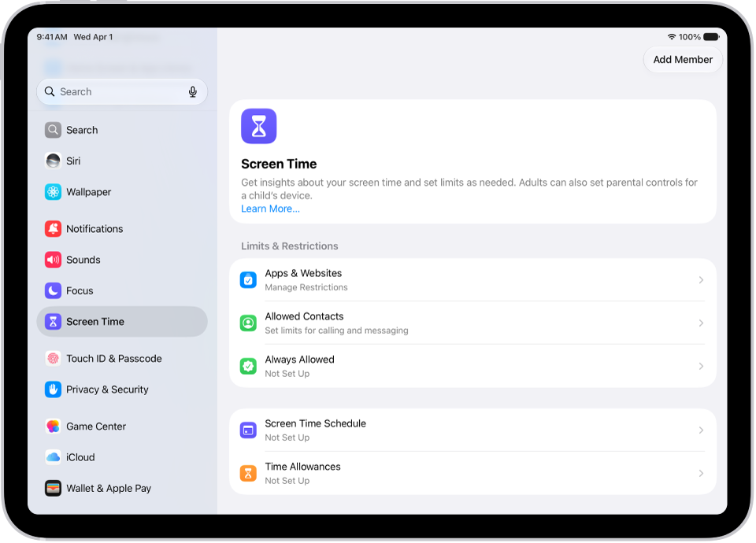
Task: Tap the Sounds speaker icon
Action: click(53, 260)
